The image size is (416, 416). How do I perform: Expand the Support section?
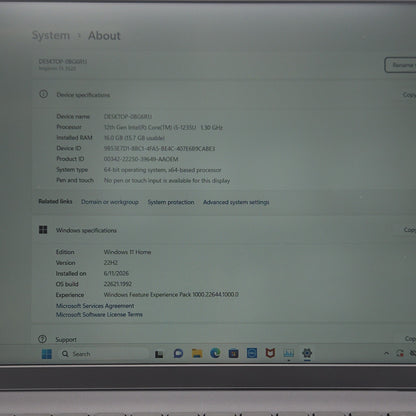pos(224,338)
